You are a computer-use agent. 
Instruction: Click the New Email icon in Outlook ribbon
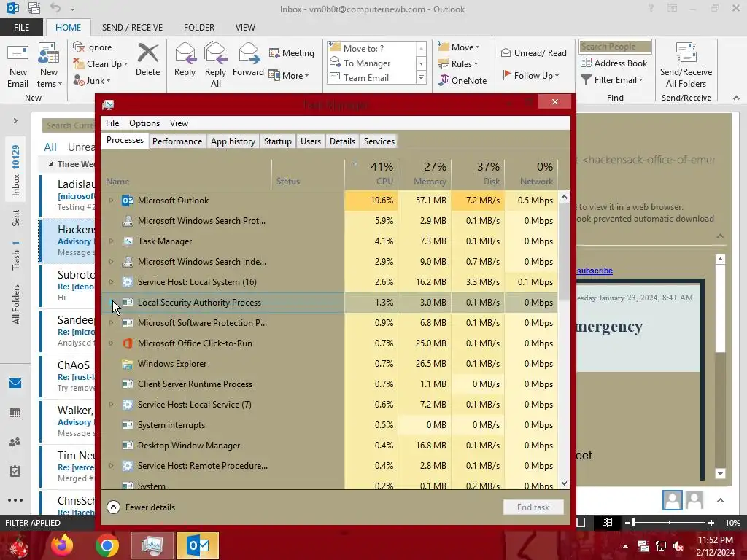[x=18, y=66]
